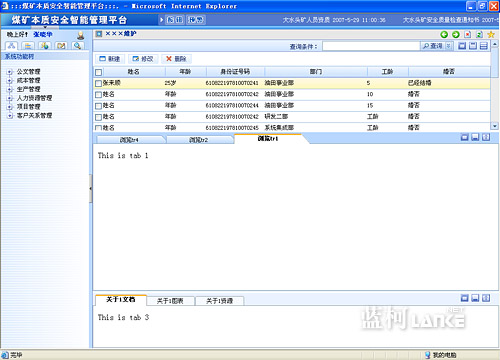
Task: Go back with the green left arrow
Action: tap(444, 34)
